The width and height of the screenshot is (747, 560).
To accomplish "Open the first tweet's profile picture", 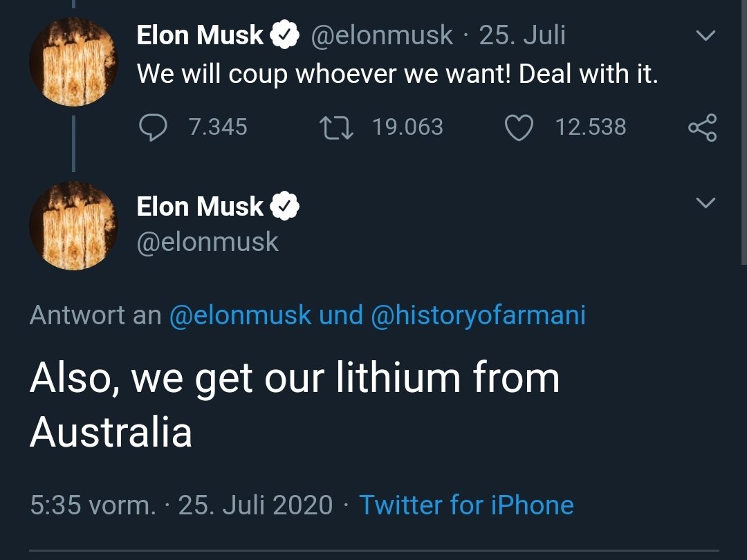I will [x=73, y=62].
